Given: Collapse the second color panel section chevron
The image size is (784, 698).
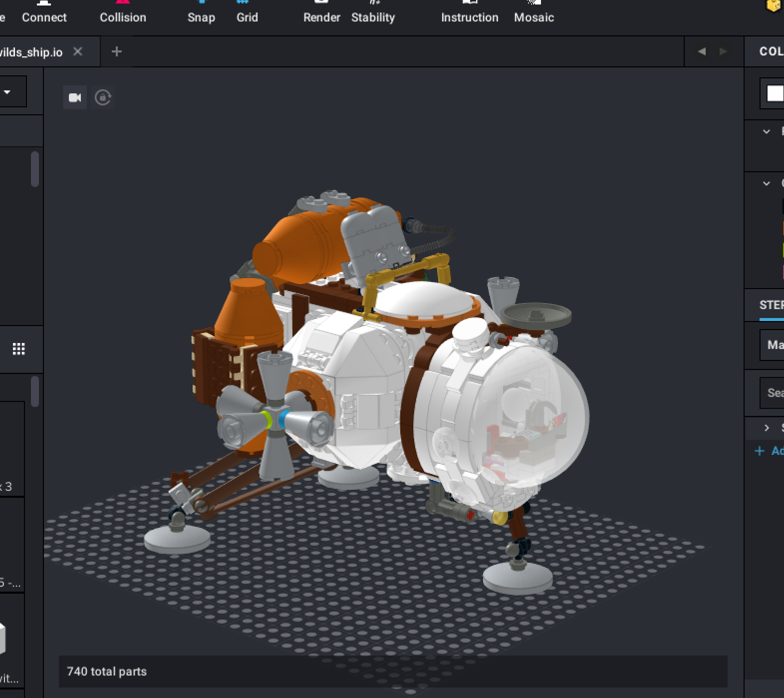Looking at the screenshot, I should click(767, 183).
